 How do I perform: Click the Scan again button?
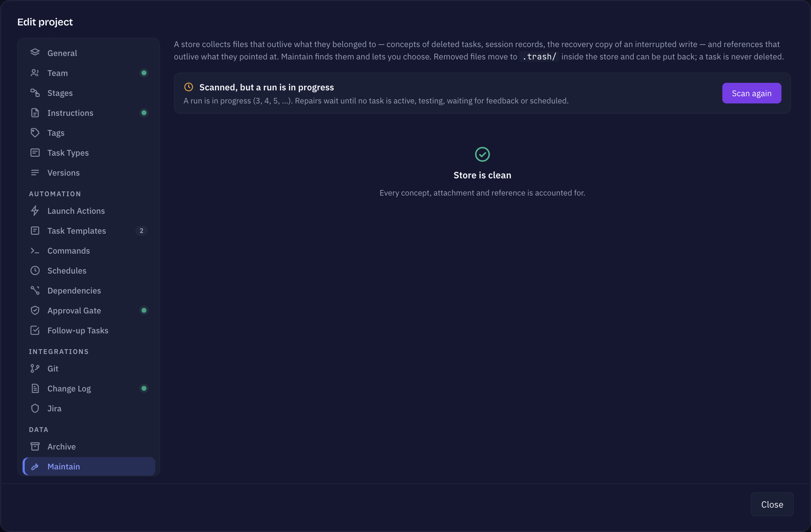tap(752, 93)
